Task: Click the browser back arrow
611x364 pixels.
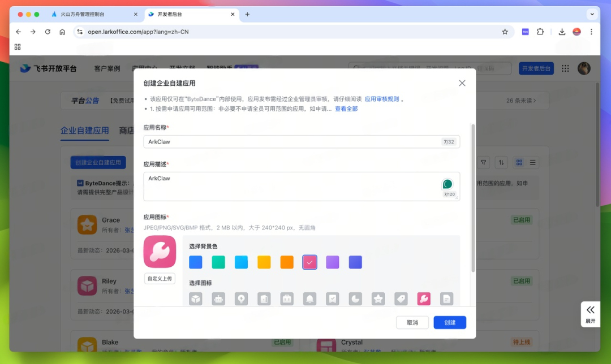Action: coord(18,32)
